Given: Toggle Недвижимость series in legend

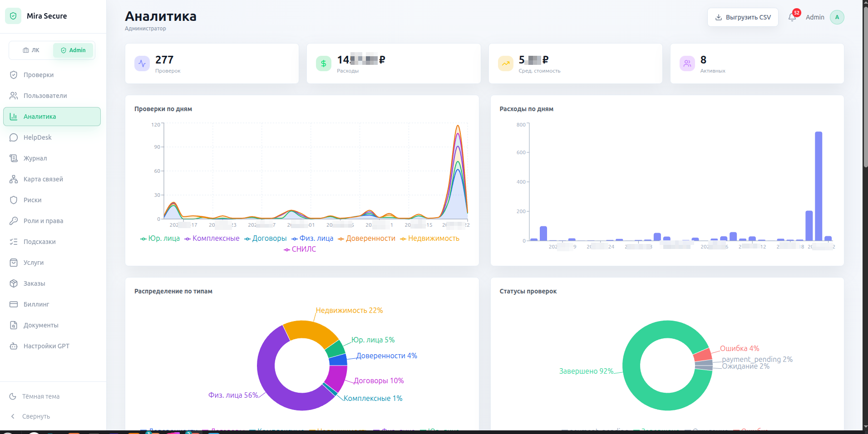Looking at the screenshot, I should tap(429, 239).
